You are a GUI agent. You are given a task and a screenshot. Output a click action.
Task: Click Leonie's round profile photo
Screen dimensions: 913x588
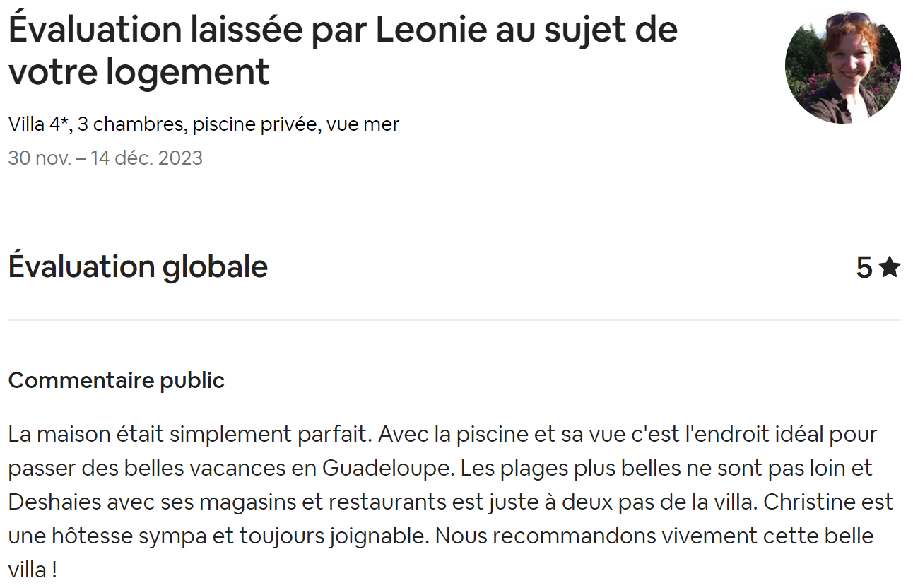[842, 66]
